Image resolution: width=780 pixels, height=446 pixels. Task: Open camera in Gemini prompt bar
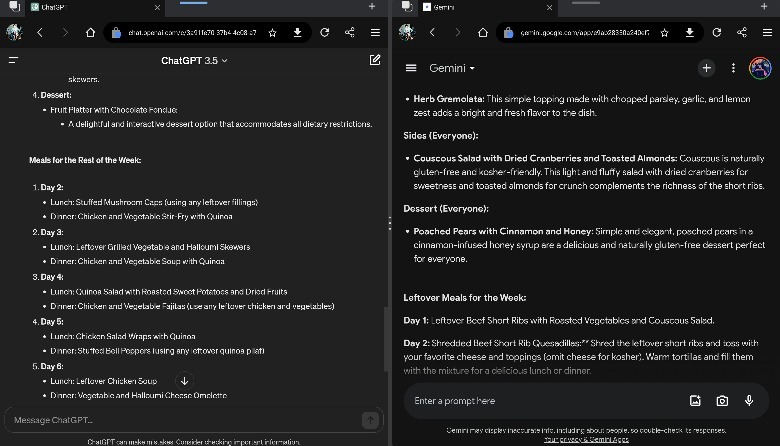(722, 401)
